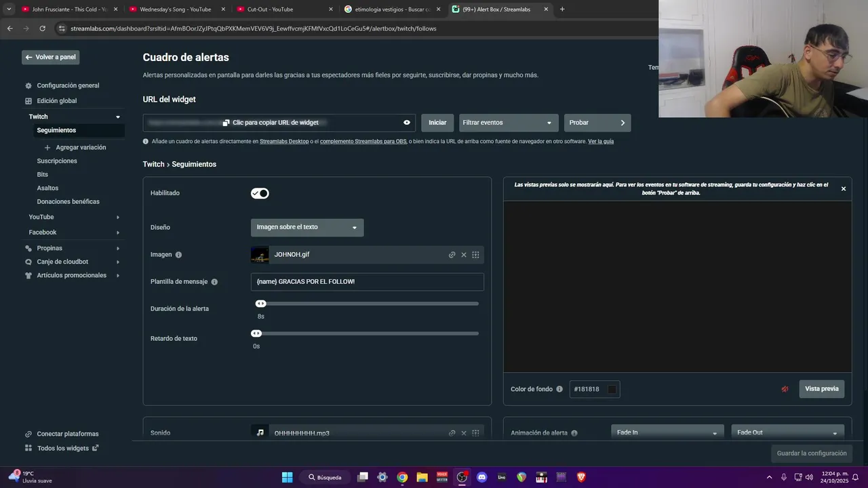The height and width of the screenshot is (488, 868).
Task: Click the info icon next to Imagen
Action: tap(178, 255)
